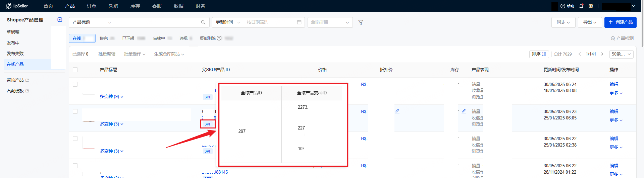Image resolution: width=644 pixels, height=178 pixels.
Task: Click the 3PF tag in 25/01/2025 02:38 row
Action: click(208, 151)
